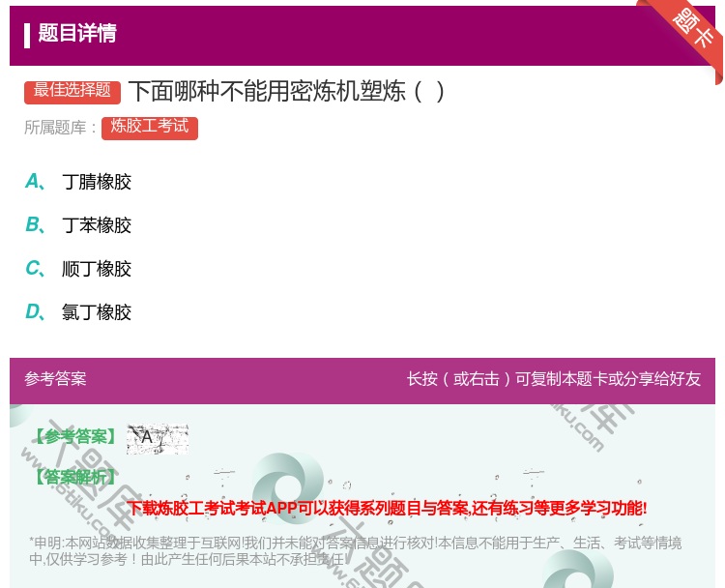Click the copy/share hint 长按（或右击）可复制本题卡

pos(554,378)
